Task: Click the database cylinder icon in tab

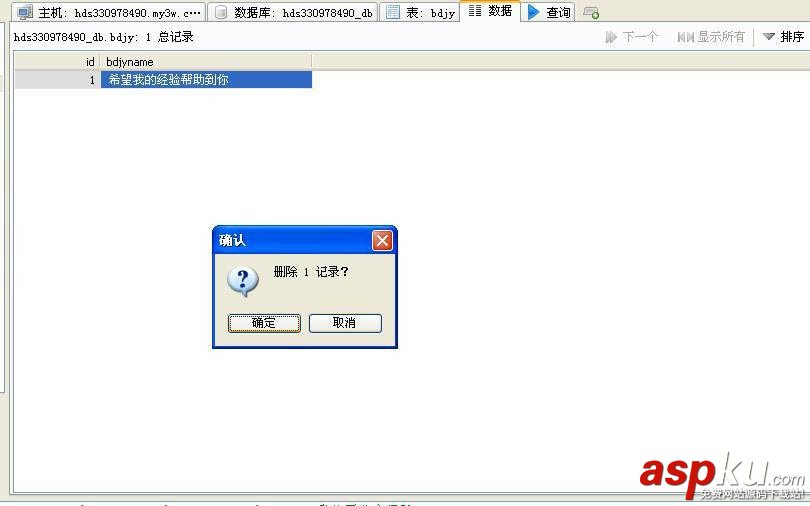Action: point(221,12)
